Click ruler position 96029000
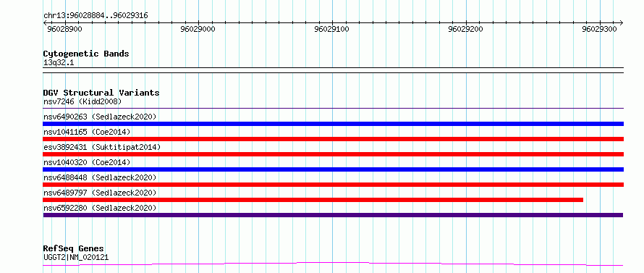This screenshot has width=644, height=273. [198, 29]
